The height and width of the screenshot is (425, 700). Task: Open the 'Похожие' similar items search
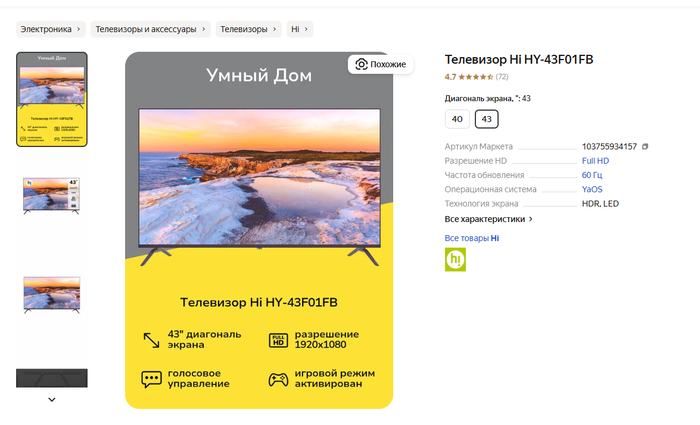click(x=380, y=64)
